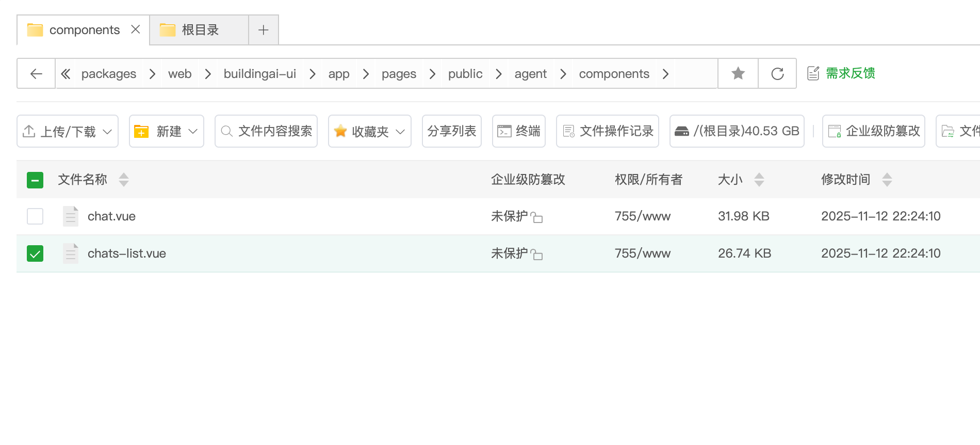Click lock icon next to chat.vue protection status
Viewport: 980px width, 445px height.
(537, 218)
